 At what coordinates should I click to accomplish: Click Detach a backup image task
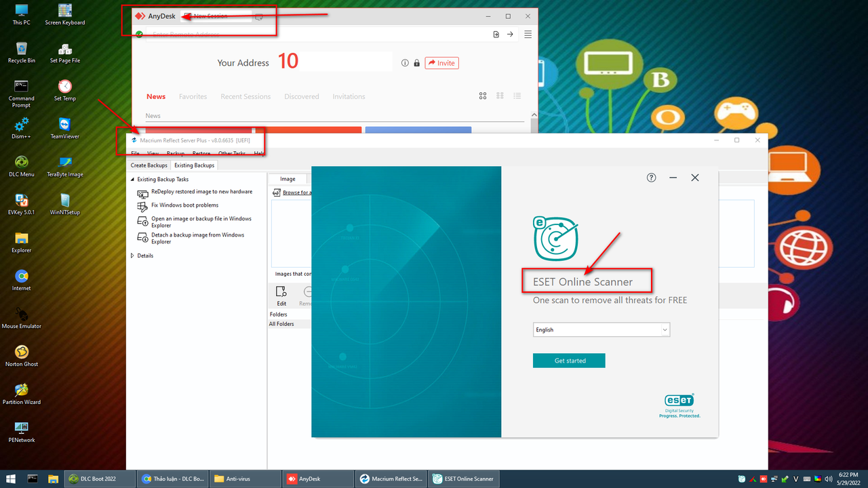click(x=197, y=238)
